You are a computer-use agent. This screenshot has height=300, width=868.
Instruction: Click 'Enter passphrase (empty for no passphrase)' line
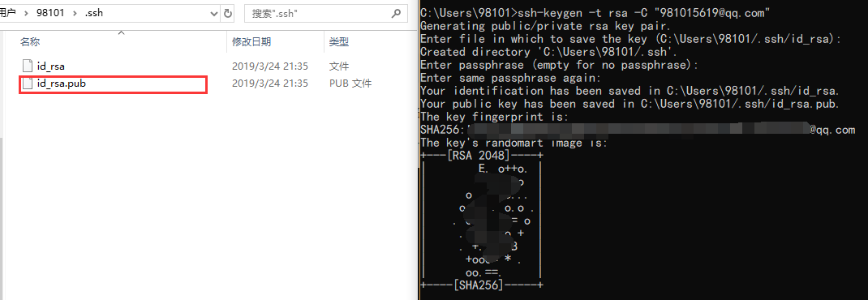559,65
